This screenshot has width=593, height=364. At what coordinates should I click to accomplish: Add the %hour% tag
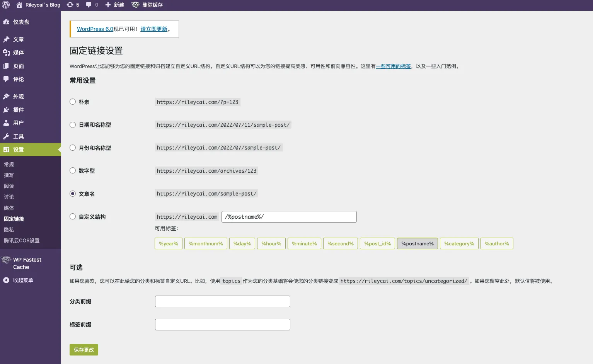[271, 243]
